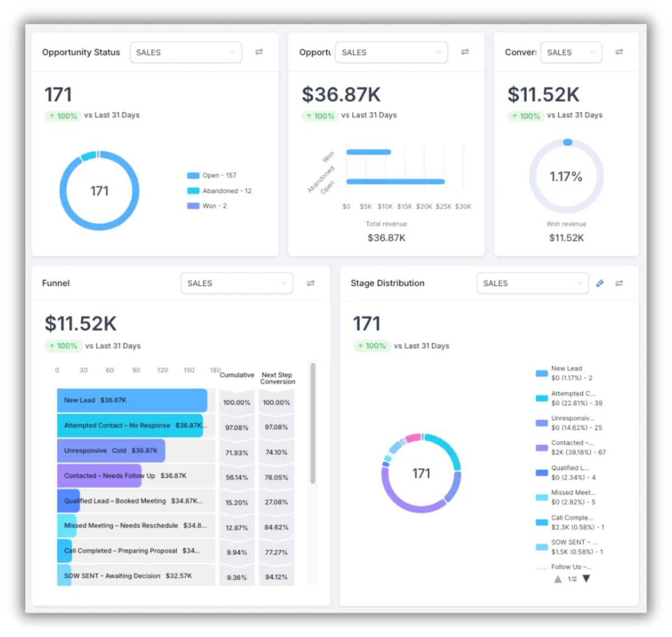
Task: Click the Funnel table vertical scrollbar
Action: point(312,423)
